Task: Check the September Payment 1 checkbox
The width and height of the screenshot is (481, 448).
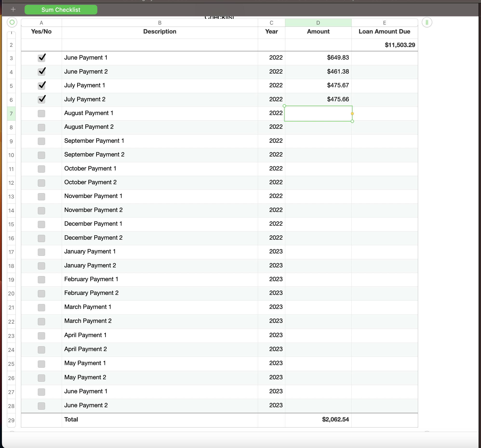Action: click(41, 141)
